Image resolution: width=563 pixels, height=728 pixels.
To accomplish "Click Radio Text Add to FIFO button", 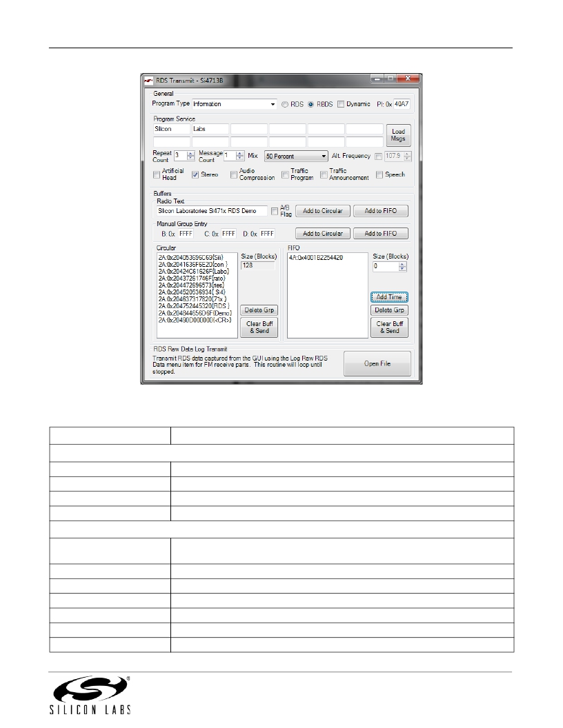I will pyautogui.click(x=381, y=211).
